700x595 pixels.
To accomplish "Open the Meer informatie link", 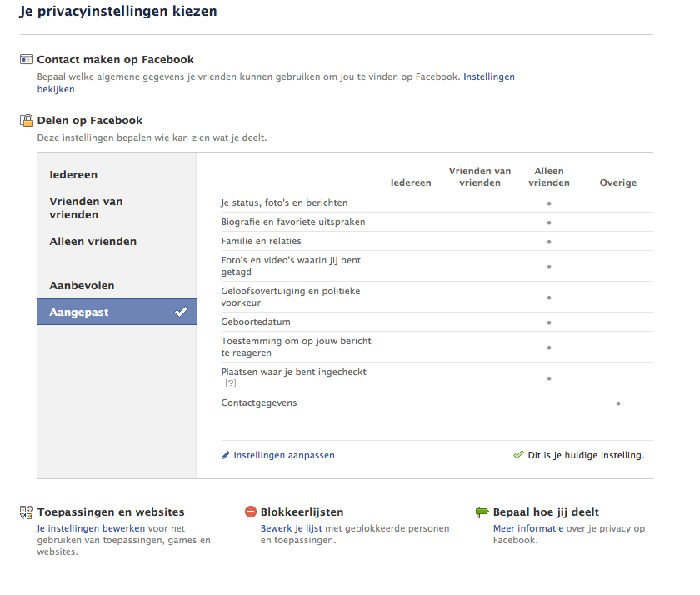I will coord(528,528).
